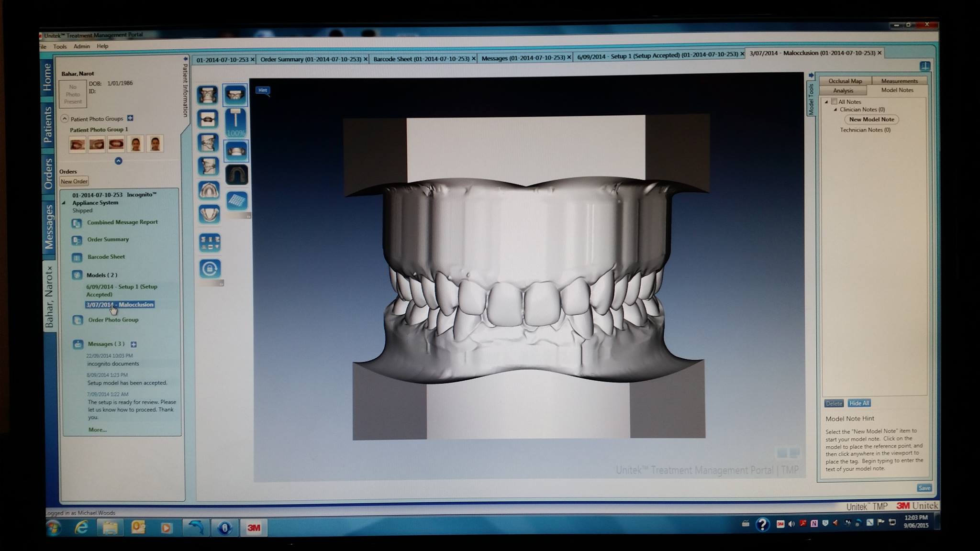
Task: Switch to the Analysis tab
Action: click(843, 90)
